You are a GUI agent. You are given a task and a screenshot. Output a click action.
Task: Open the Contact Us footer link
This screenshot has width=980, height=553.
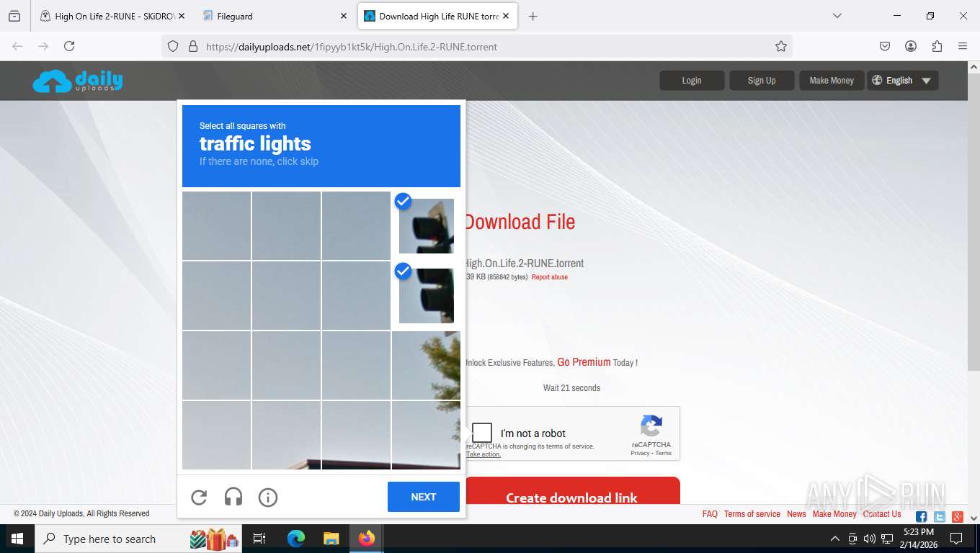pyautogui.click(x=882, y=514)
